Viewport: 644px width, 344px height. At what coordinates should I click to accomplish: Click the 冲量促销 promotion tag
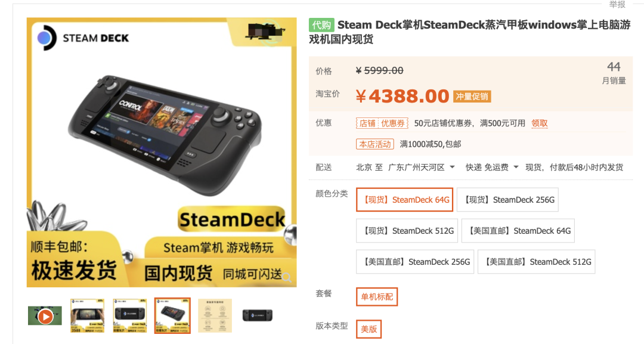click(472, 97)
